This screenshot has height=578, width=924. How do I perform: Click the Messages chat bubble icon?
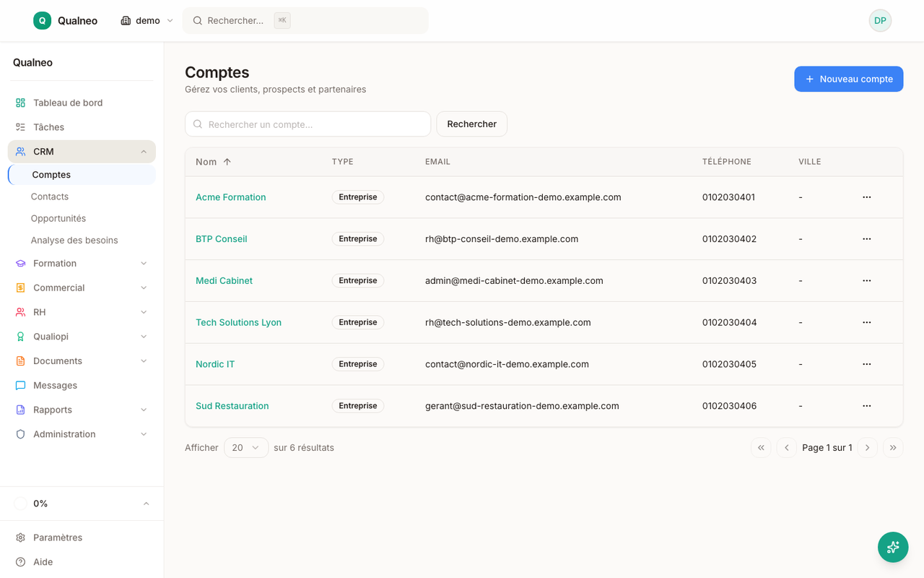point(20,386)
